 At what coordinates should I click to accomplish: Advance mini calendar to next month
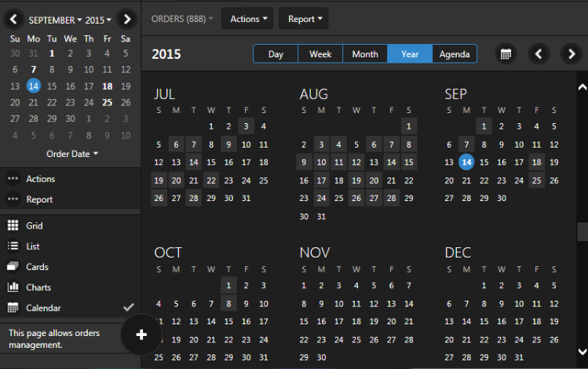(x=126, y=19)
